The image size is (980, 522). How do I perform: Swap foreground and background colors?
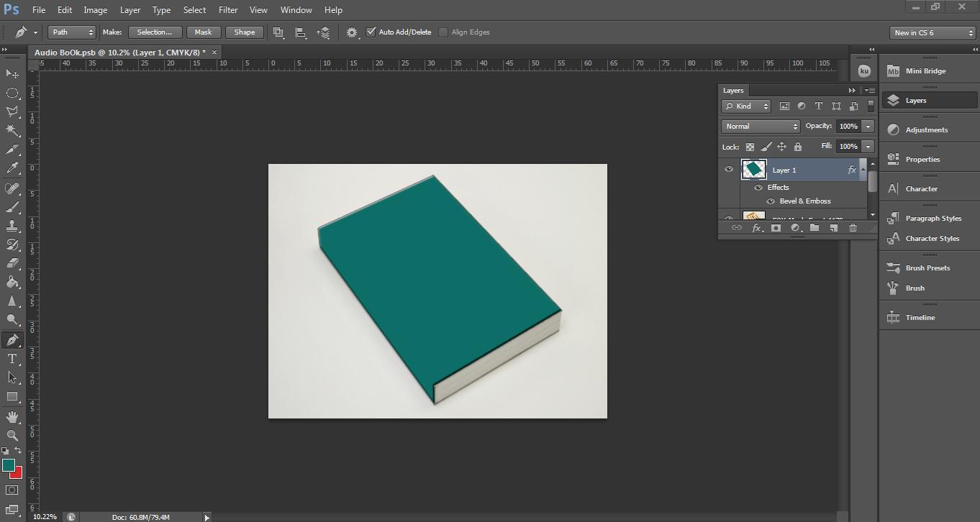pos(19,450)
